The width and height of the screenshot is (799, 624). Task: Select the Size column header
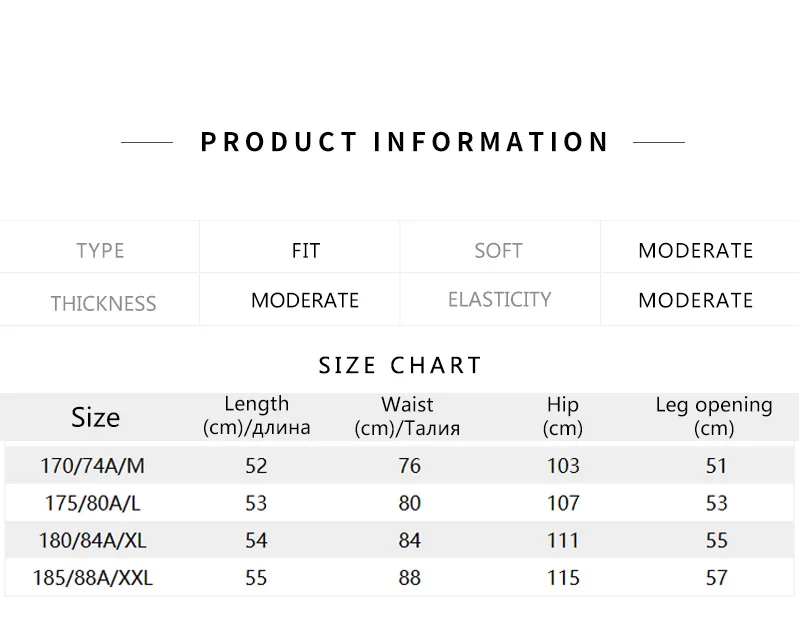(x=95, y=417)
